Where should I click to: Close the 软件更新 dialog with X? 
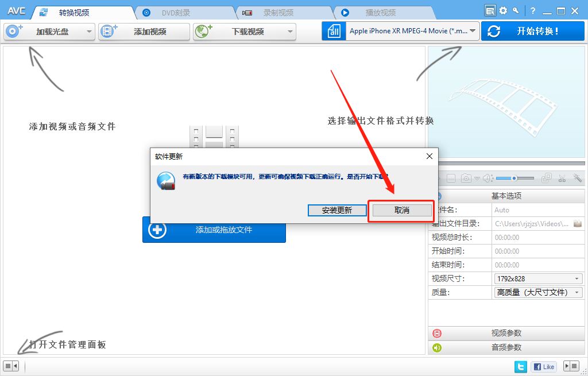[430, 156]
